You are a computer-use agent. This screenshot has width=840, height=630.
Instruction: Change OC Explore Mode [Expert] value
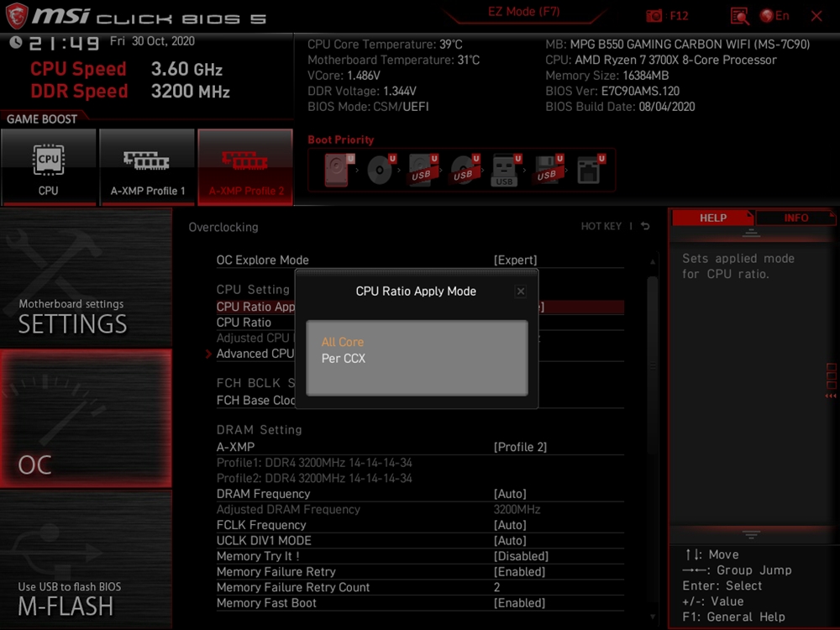[515, 260]
